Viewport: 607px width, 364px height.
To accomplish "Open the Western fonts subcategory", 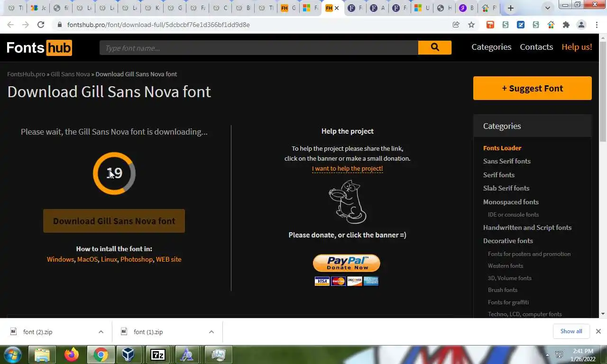I will 506,266.
